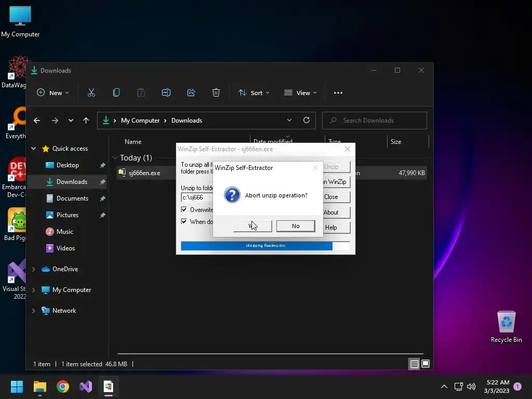This screenshot has height=399, width=532.
Task: Toggle the 'When done' checkbox
Action: click(184, 221)
